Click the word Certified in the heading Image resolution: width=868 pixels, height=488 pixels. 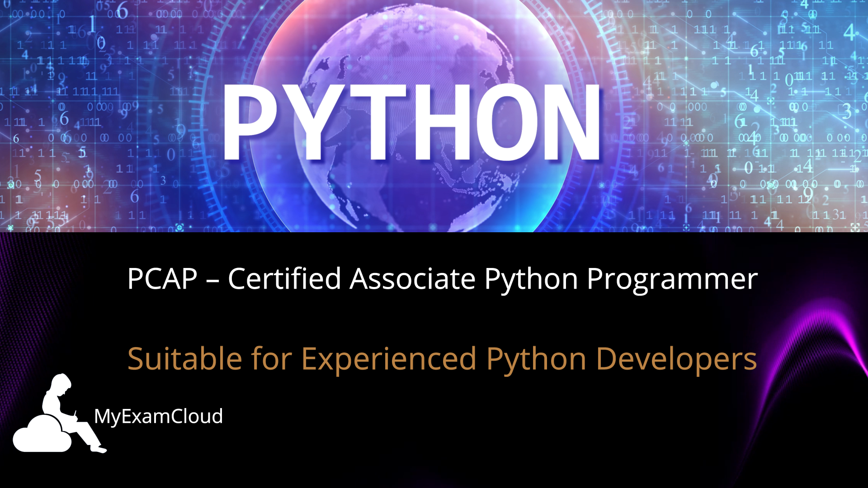tap(284, 279)
